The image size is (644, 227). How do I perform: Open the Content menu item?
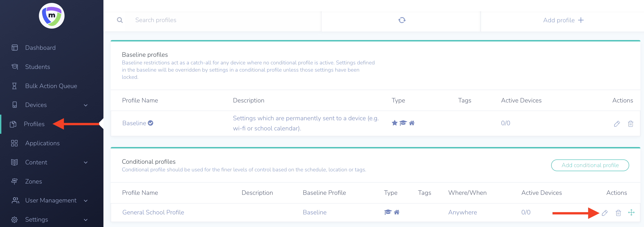36,162
